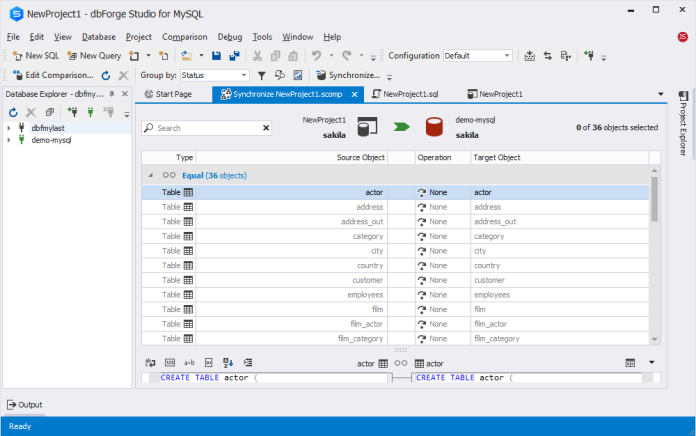Click the New Query toolbar button
The image size is (696, 436).
(x=94, y=56)
